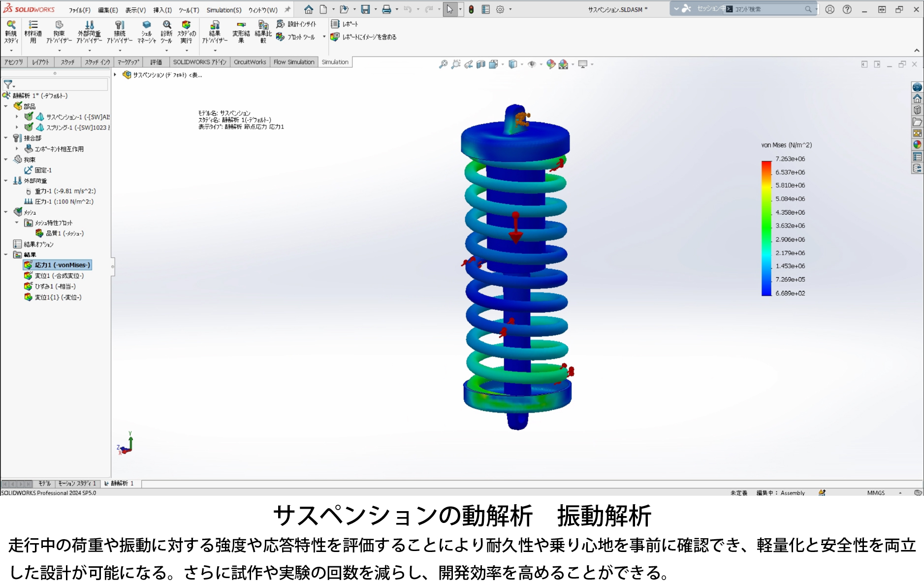Open the SOLIDWORKS Resources home task pane icon
Screen dimensions: 924x585
pos(917,98)
